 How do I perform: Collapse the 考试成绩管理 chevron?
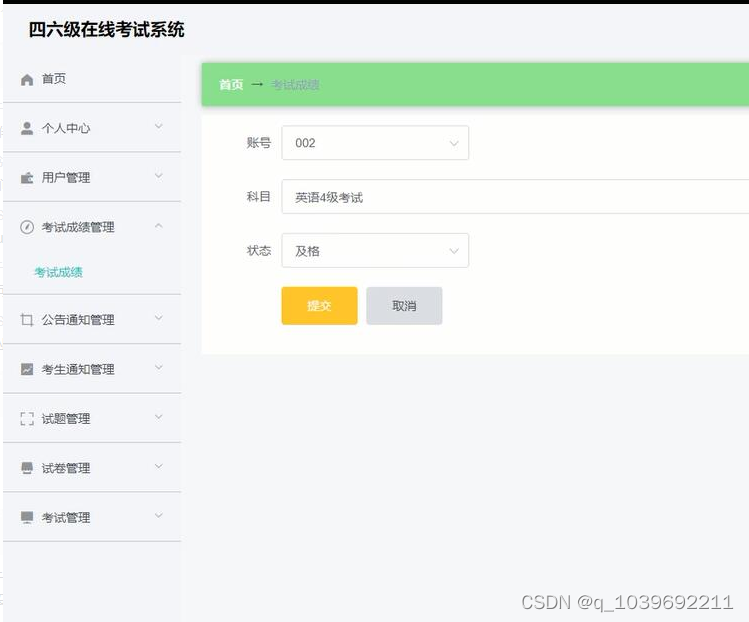pyautogui.click(x=159, y=225)
